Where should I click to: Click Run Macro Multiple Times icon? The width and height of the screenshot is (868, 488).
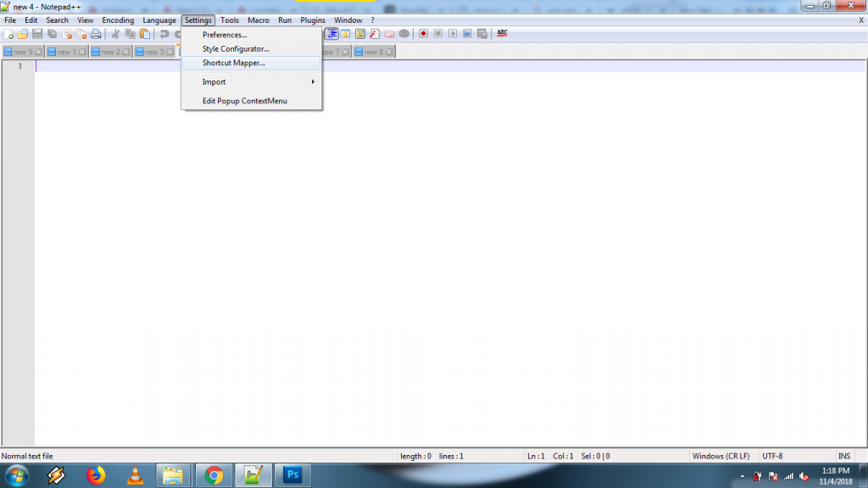468,34
